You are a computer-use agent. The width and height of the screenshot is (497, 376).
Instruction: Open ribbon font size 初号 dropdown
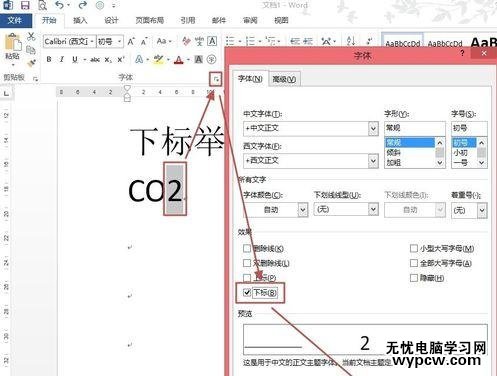[119, 41]
